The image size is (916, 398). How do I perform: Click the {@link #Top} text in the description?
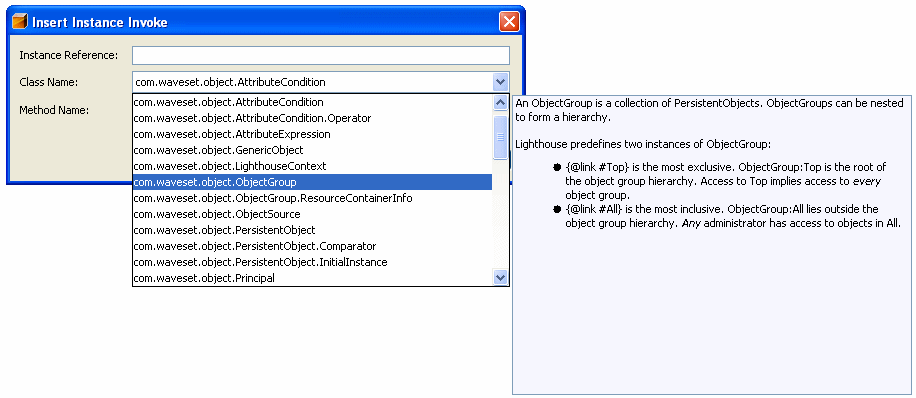coord(597,168)
